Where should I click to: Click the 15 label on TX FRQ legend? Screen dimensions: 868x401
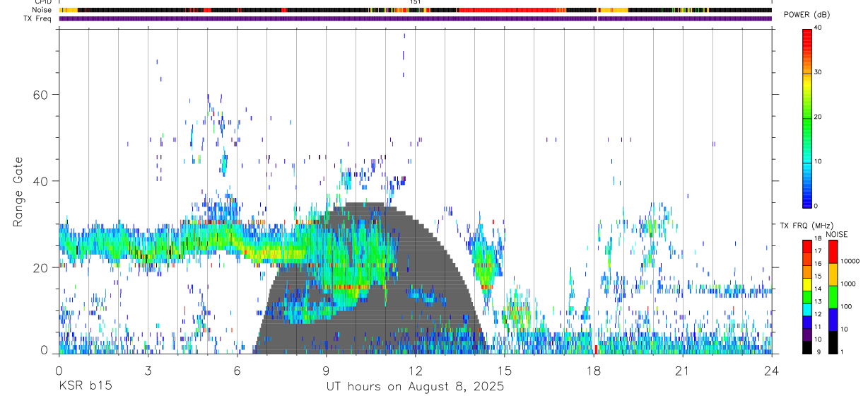point(818,276)
